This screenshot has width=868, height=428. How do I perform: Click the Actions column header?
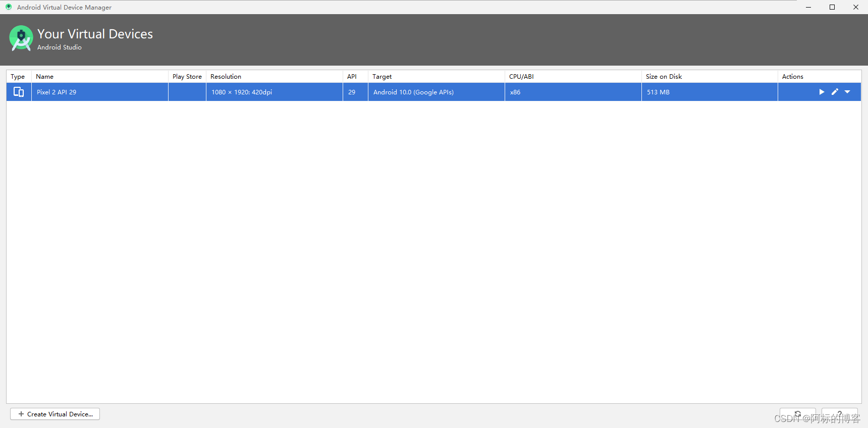[820, 77]
